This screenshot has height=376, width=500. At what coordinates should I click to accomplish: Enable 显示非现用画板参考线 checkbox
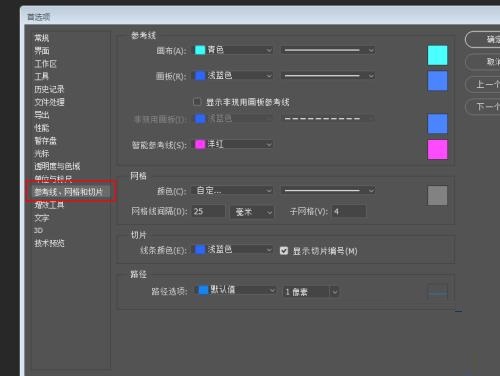coord(197,101)
